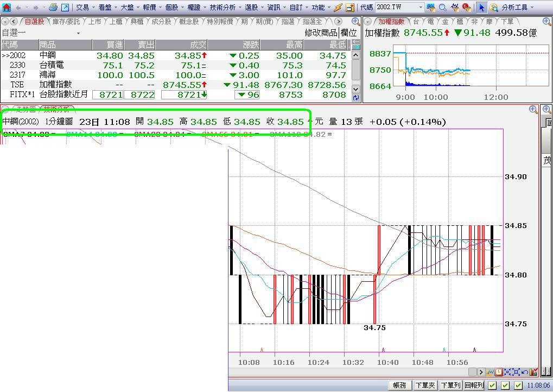Click the red Home icon in the toolbar
The width and height of the screenshot is (553, 392).
point(7,7)
